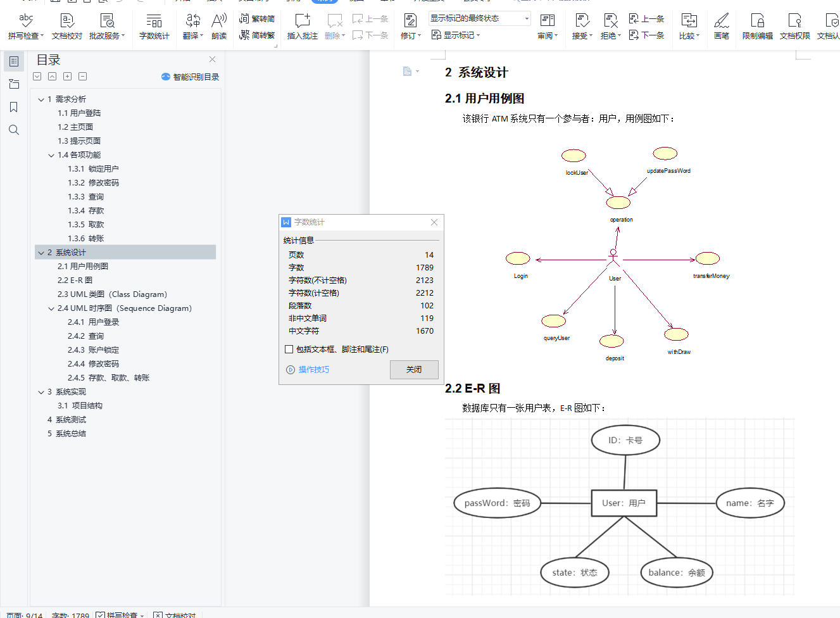Screen dimensions: 840x618
Task: Click the page indicator in the status bar
Action: click(25, 615)
